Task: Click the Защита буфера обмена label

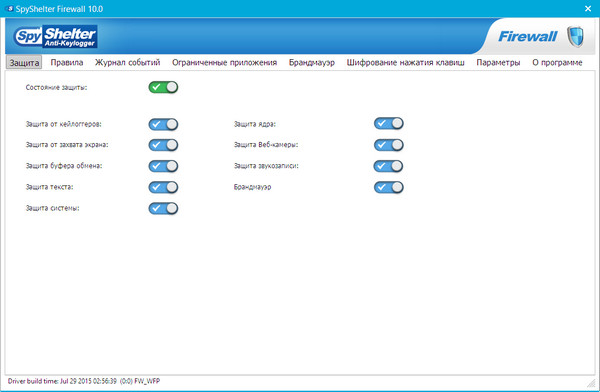Action: pos(64,166)
